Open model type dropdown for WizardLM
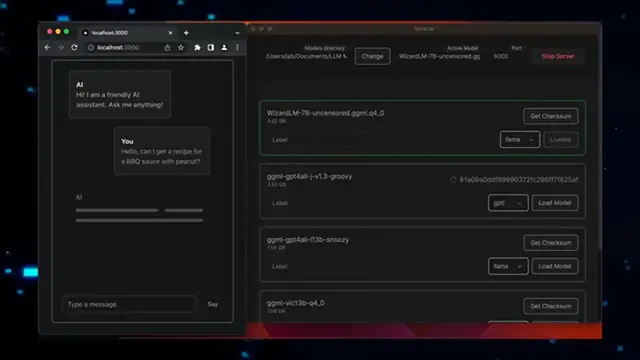The height and width of the screenshot is (360, 640). [520, 140]
